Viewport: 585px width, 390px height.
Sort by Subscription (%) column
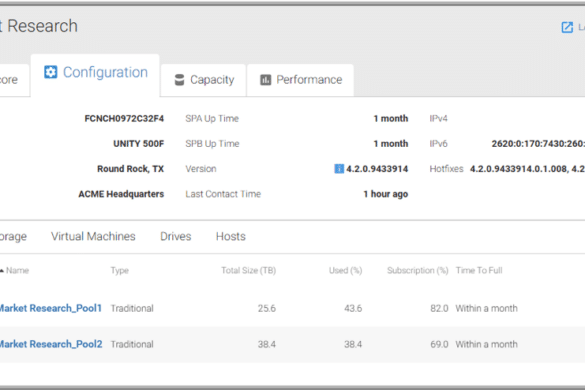tap(417, 271)
